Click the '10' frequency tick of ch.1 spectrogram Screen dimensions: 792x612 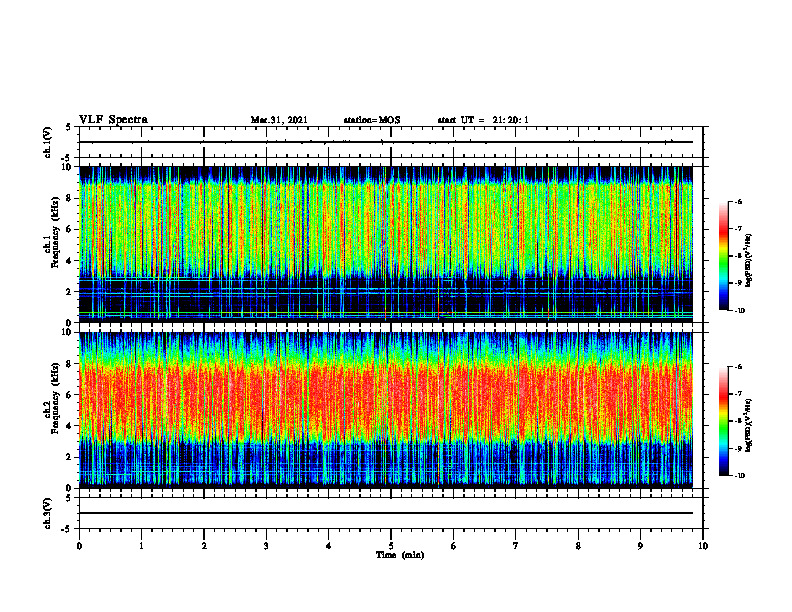(68, 167)
